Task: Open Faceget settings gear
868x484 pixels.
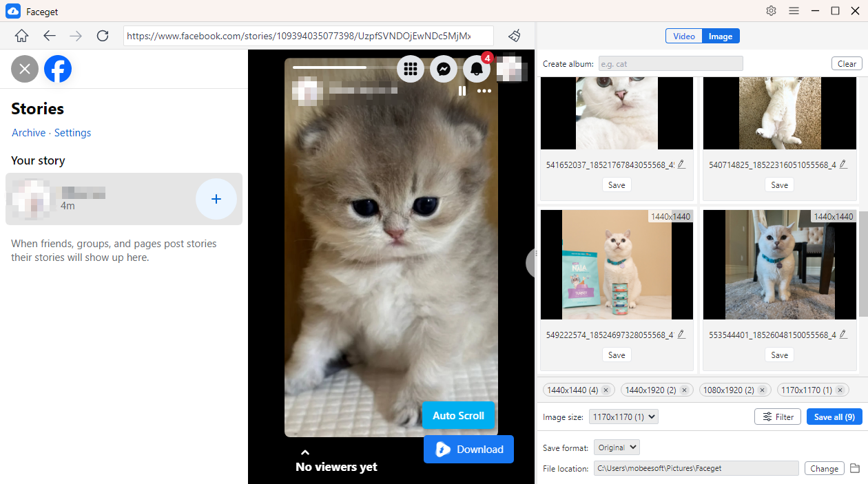Action: click(x=771, y=11)
